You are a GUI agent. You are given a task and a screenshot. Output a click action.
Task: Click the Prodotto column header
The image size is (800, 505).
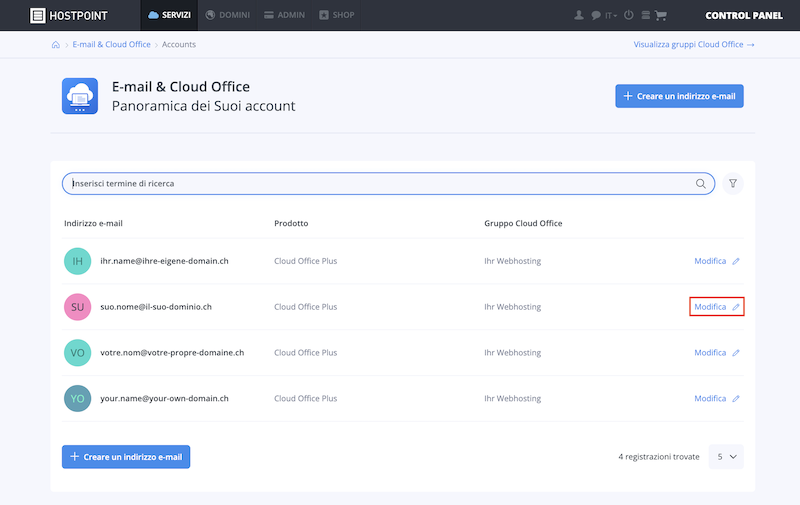click(x=291, y=223)
